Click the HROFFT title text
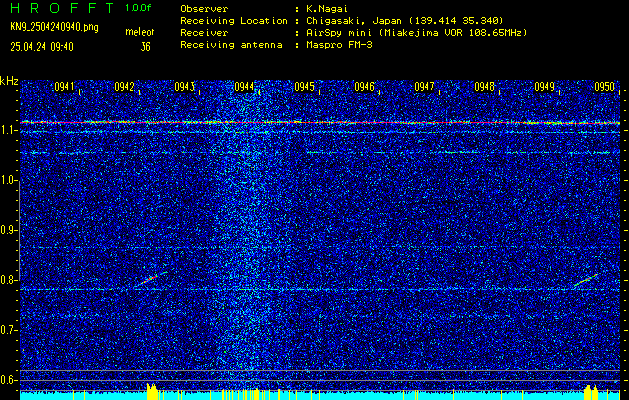629x400 pixels. coord(62,8)
